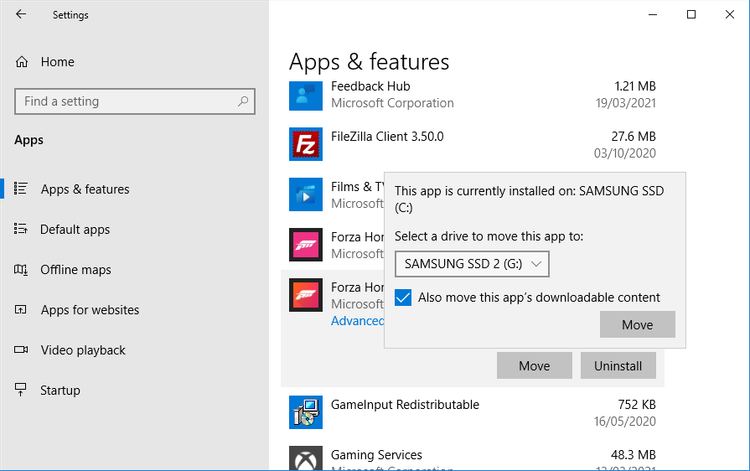
Task: Click the Apps for websites icon
Action: [21, 310]
